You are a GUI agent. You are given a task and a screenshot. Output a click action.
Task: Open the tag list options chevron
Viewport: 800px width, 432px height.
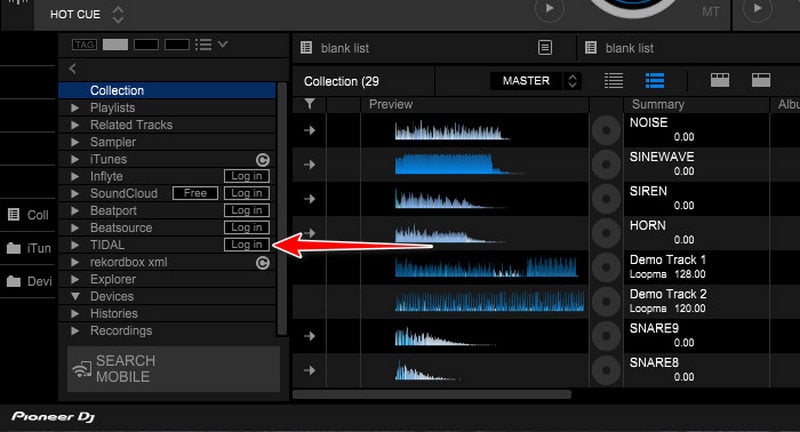pyautogui.click(x=222, y=44)
